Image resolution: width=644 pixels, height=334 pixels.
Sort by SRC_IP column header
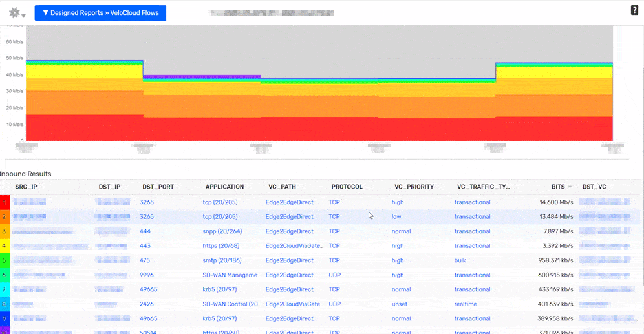27,187
